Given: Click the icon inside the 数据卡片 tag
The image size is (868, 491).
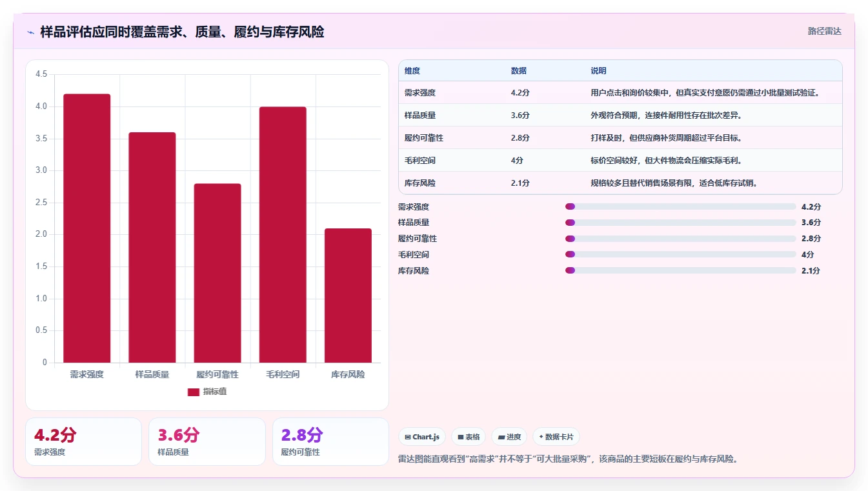Looking at the screenshot, I should pyautogui.click(x=541, y=437).
